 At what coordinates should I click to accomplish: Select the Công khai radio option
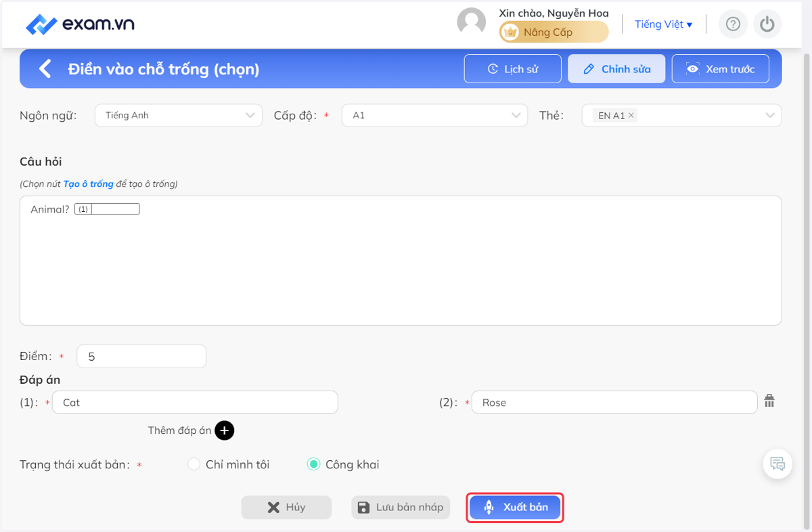tap(313, 464)
